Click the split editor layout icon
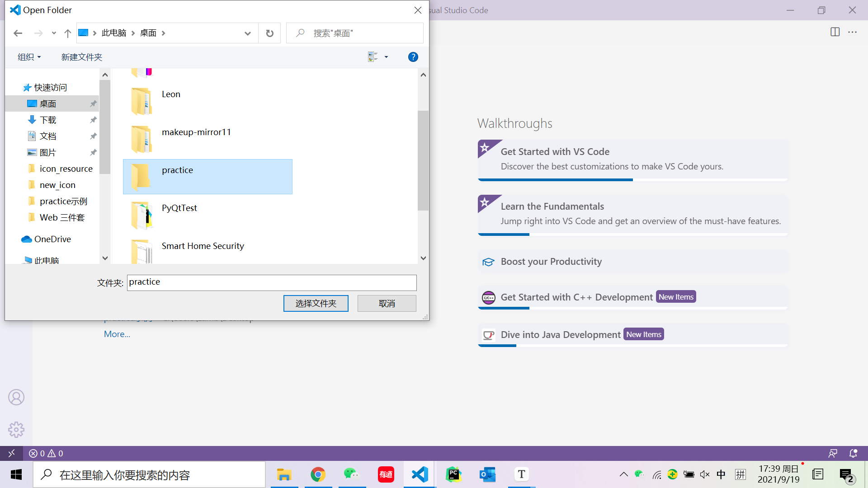The width and height of the screenshot is (868, 488). pos(835,32)
